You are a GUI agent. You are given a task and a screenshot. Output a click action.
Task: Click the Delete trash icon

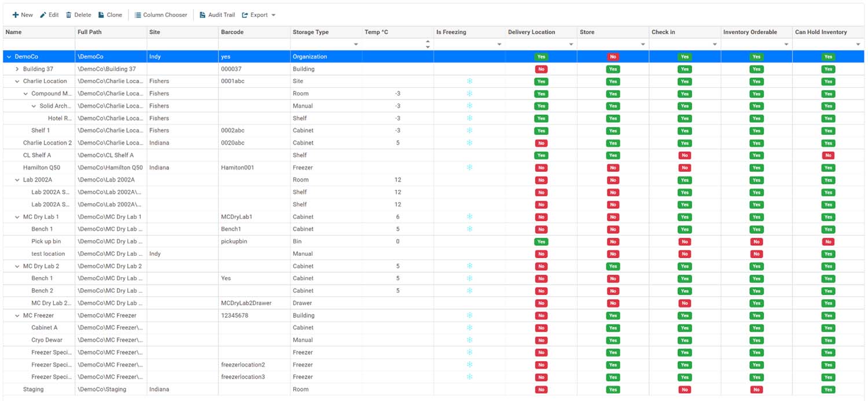(x=69, y=15)
